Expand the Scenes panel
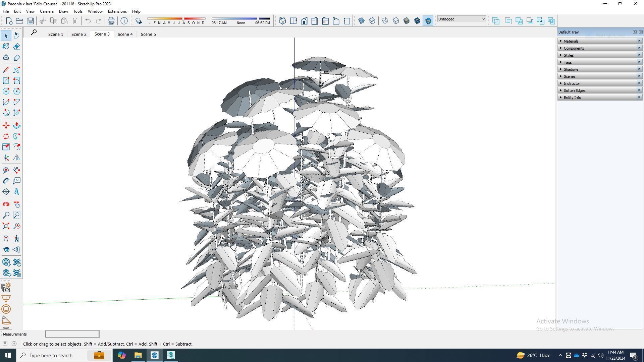This screenshot has height=362, width=644. click(x=600, y=76)
